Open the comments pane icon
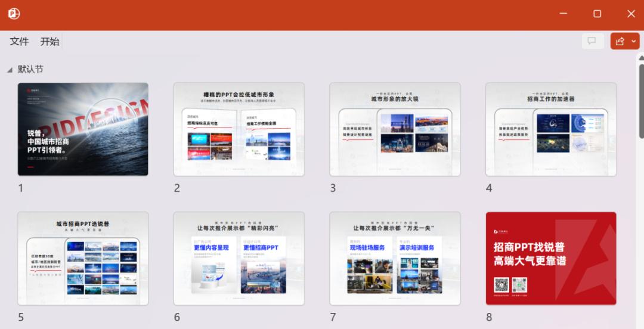 pos(592,41)
